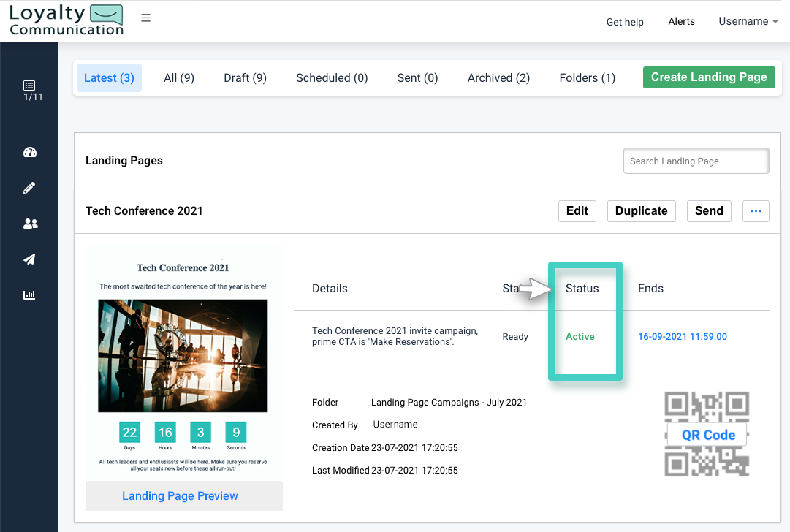790x532 pixels.
Task: Click the Creation Date 23-07-2021 17:20:55 row
Action: point(385,447)
